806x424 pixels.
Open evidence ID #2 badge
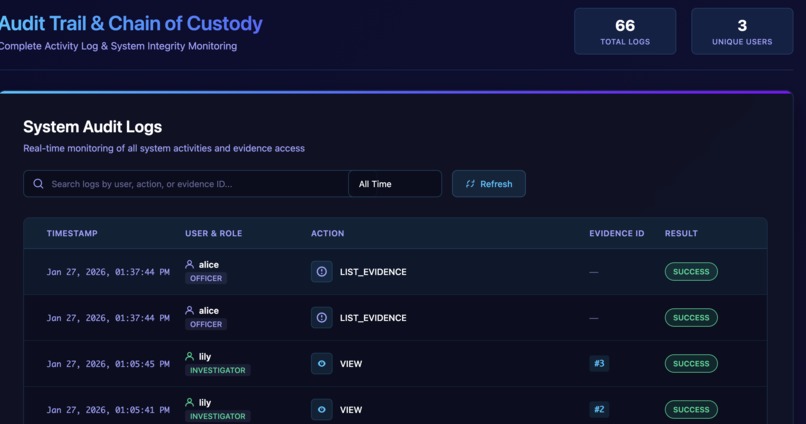pos(599,410)
